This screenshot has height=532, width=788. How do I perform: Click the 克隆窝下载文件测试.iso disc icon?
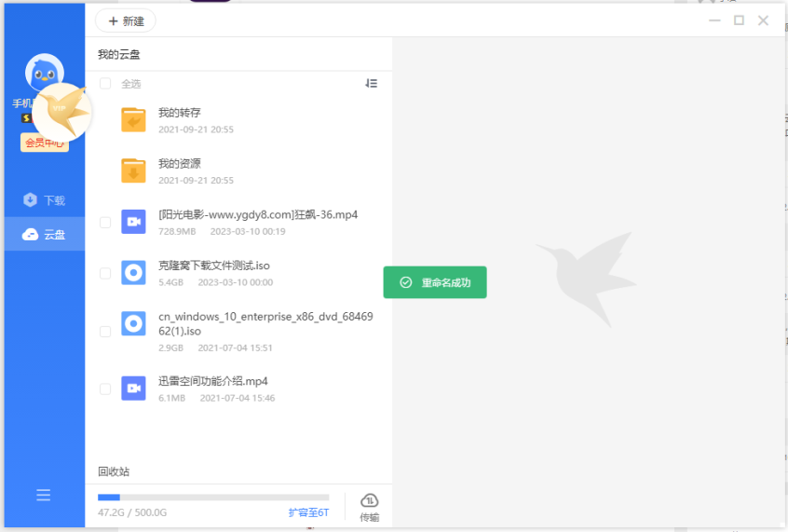coord(133,273)
